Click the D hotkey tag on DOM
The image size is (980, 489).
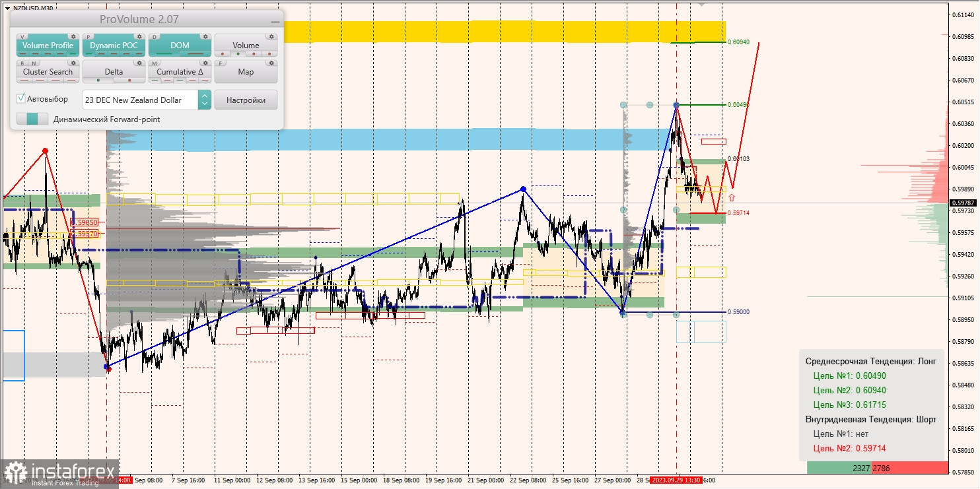point(155,37)
